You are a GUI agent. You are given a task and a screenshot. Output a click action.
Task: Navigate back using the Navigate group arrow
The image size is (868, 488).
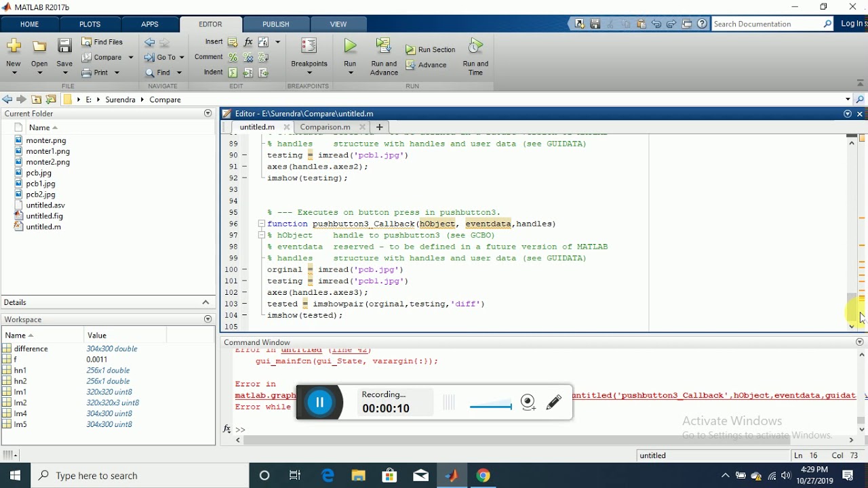point(150,42)
